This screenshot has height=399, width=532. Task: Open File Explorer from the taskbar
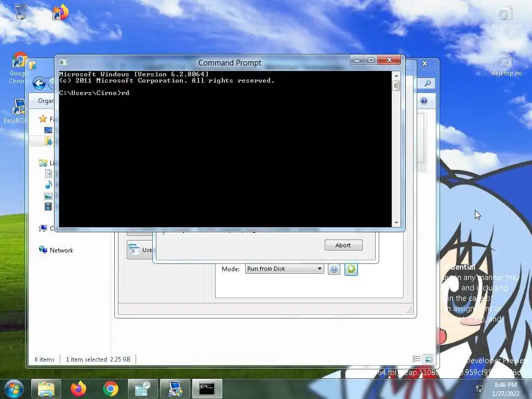coord(46,389)
